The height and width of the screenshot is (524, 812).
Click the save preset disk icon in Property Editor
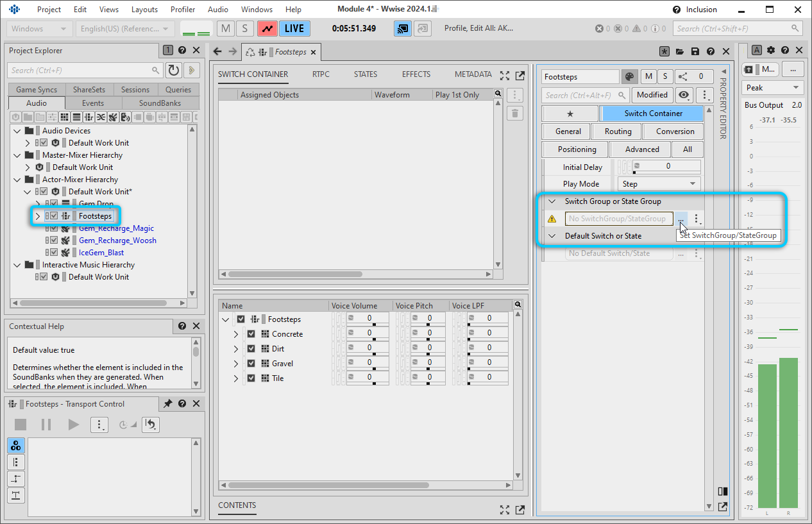coord(695,51)
